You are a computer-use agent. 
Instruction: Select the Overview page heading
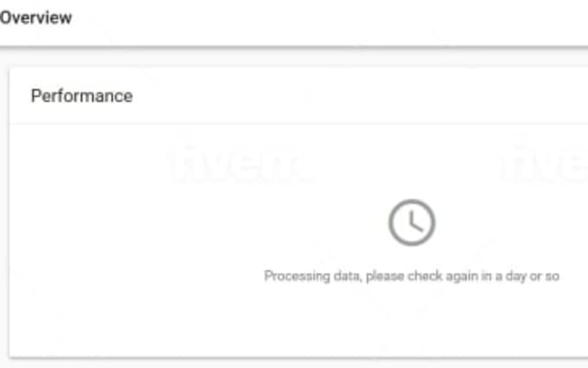point(35,17)
